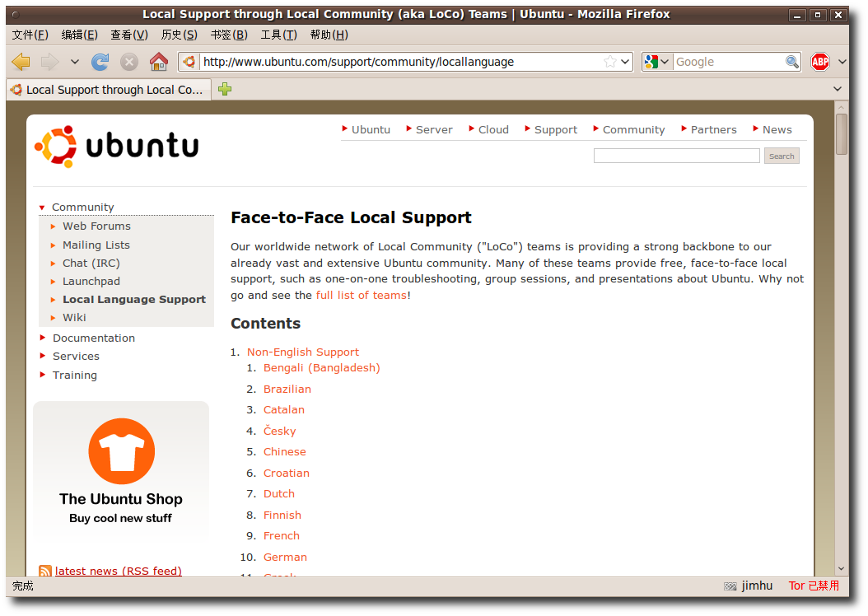Open the 书签(B) menu
The image size is (868, 616).
pyautogui.click(x=229, y=35)
